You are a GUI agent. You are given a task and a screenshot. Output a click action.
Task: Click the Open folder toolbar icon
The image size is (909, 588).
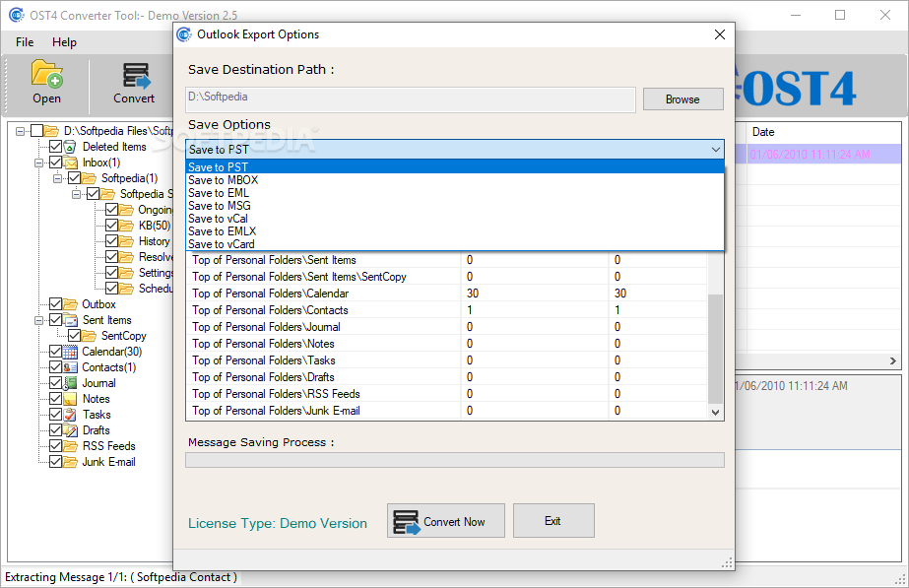point(46,74)
